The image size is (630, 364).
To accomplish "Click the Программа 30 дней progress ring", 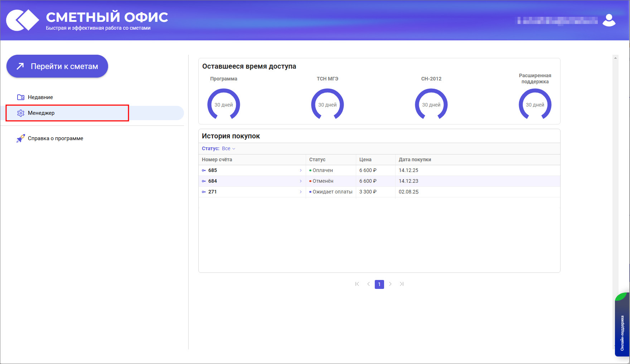I will coord(224,104).
